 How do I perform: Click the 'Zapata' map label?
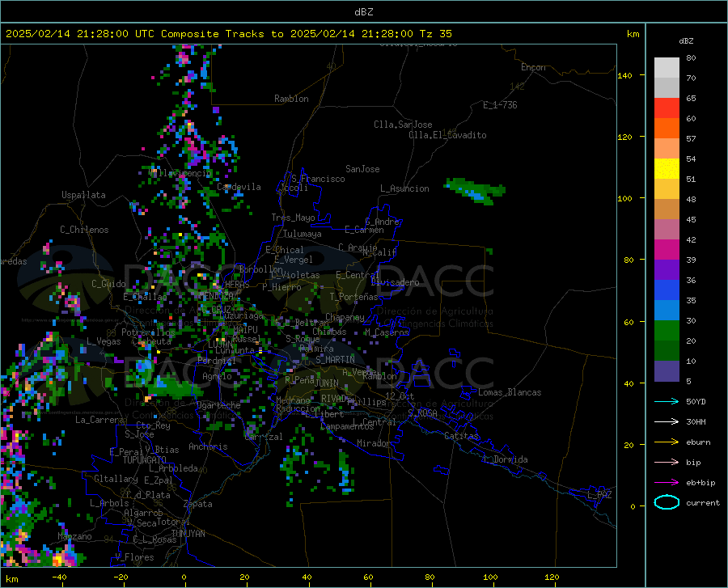(198, 504)
